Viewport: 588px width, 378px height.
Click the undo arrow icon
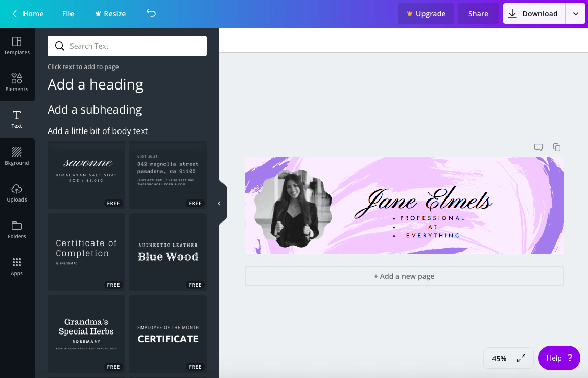151,13
